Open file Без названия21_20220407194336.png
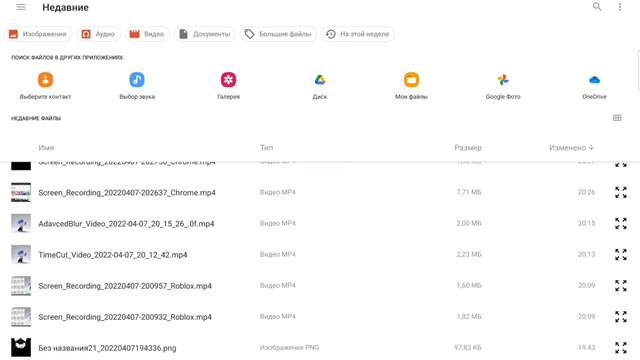 pyautogui.click(x=107, y=348)
